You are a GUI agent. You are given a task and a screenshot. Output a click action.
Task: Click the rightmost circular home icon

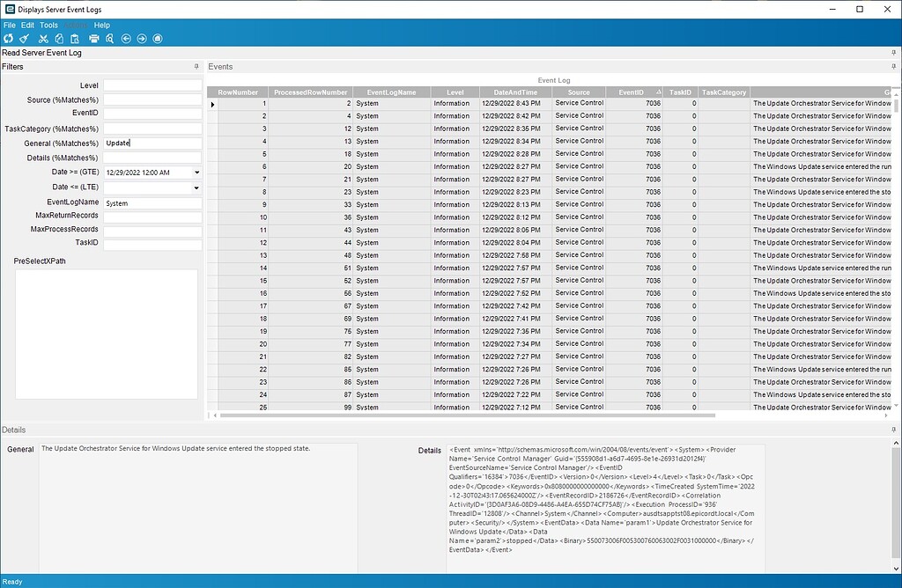pyautogui.click(x=157, y=39)
